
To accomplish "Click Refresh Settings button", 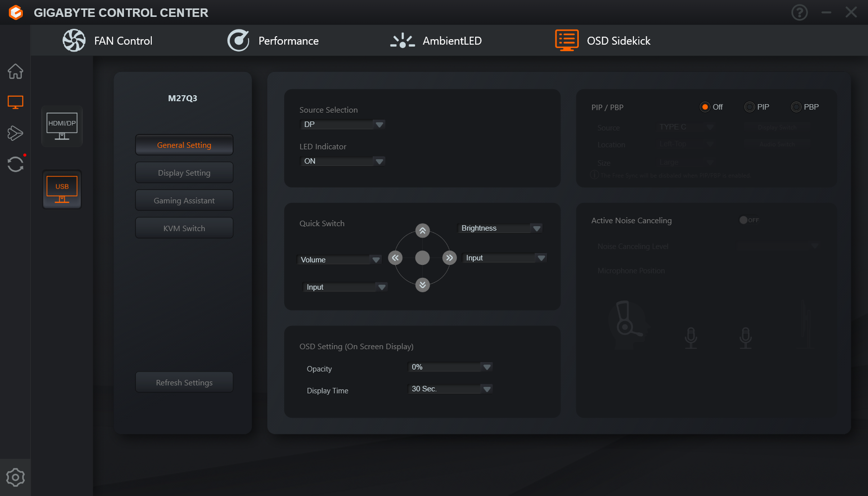I will [185, 382].
